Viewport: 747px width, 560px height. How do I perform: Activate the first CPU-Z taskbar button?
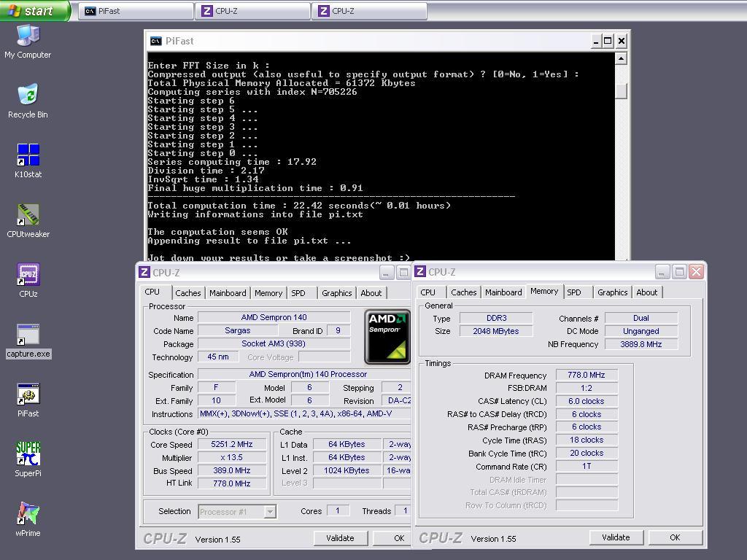[252, 11]
